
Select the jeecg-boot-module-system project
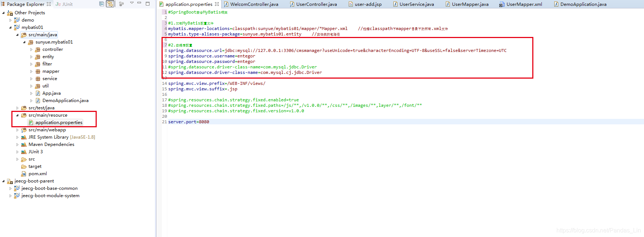(x=50, y=196)
